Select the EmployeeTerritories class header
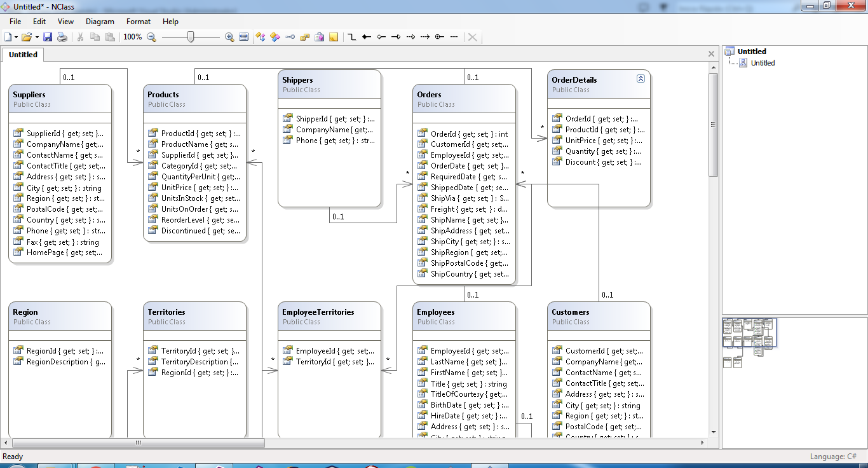868x468 pixels. click(x=330, y=317)
